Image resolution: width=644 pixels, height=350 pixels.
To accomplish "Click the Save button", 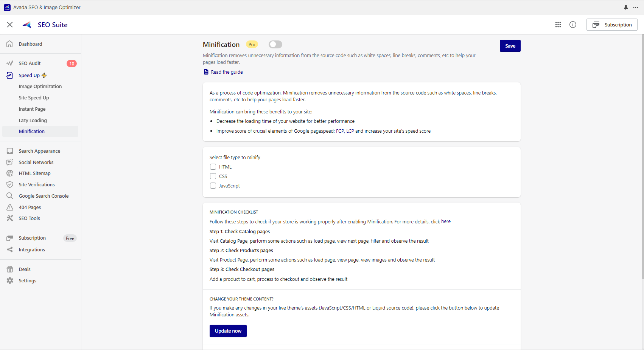I will coord(510,46).
